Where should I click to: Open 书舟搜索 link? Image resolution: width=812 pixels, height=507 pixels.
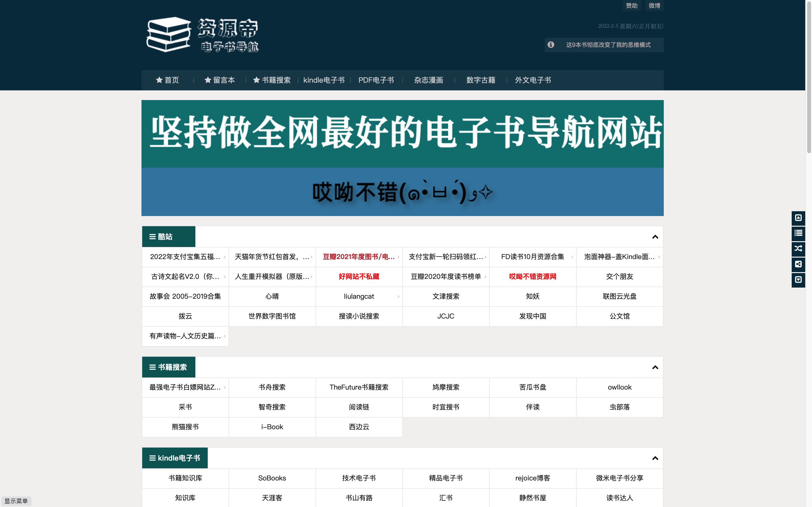click(272, 387)
